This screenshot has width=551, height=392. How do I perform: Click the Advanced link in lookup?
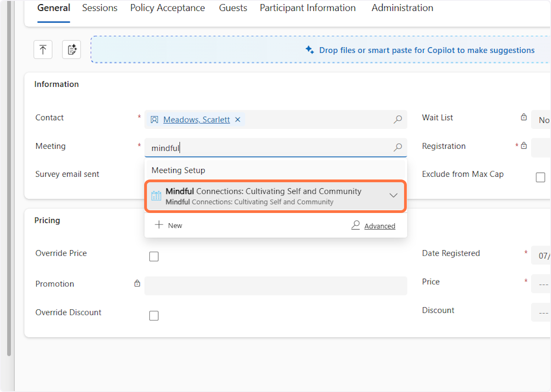click(x=380, y=226)
